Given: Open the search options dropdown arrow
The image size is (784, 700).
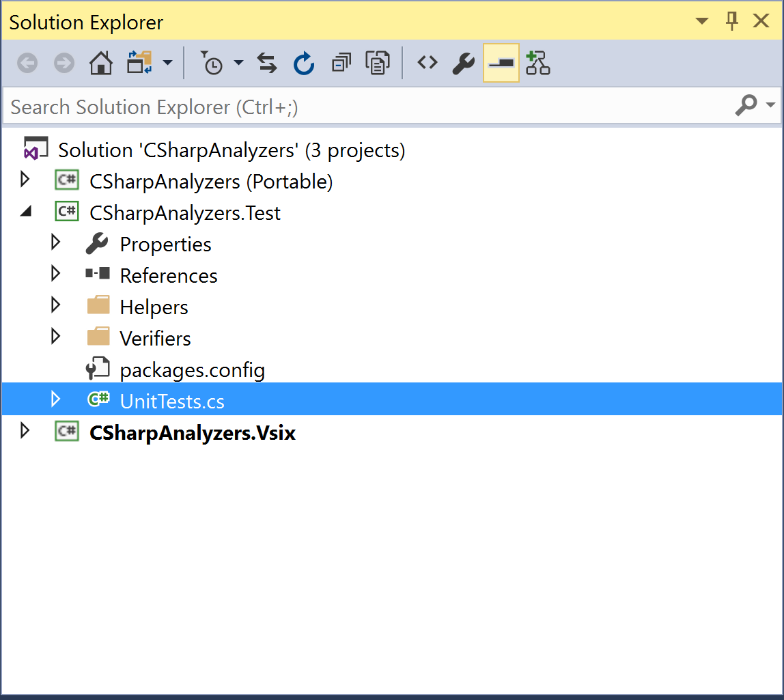Looking at the screenshot, I should point(770,105).
